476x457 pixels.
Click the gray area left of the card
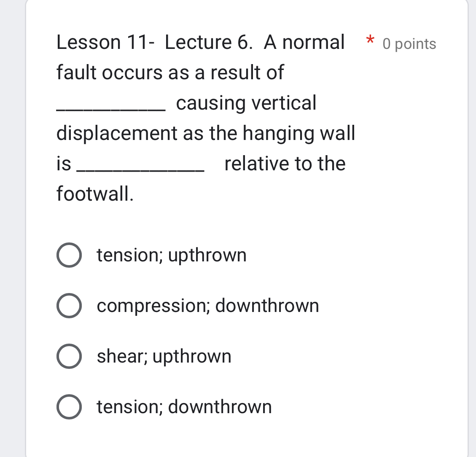(13, 228)
